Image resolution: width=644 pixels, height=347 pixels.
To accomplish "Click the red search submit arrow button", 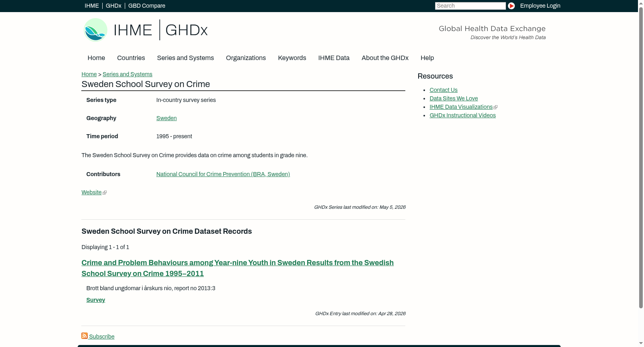I will pos(511,6).
